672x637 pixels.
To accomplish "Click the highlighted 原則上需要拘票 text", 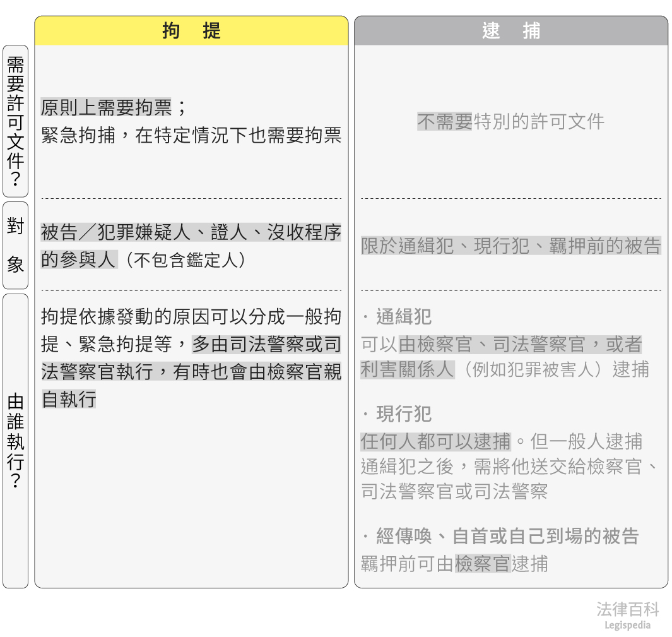I will tap(106, 108).
